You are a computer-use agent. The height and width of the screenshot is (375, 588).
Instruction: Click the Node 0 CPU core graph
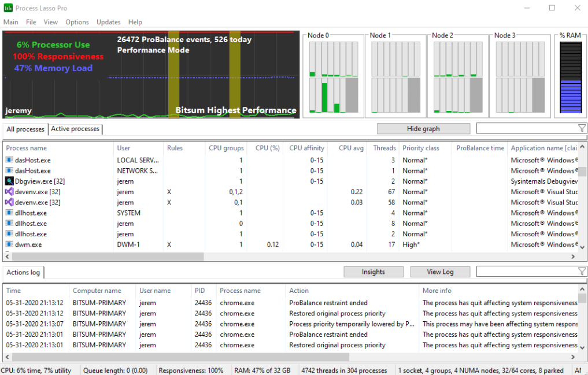pos(334,77)
